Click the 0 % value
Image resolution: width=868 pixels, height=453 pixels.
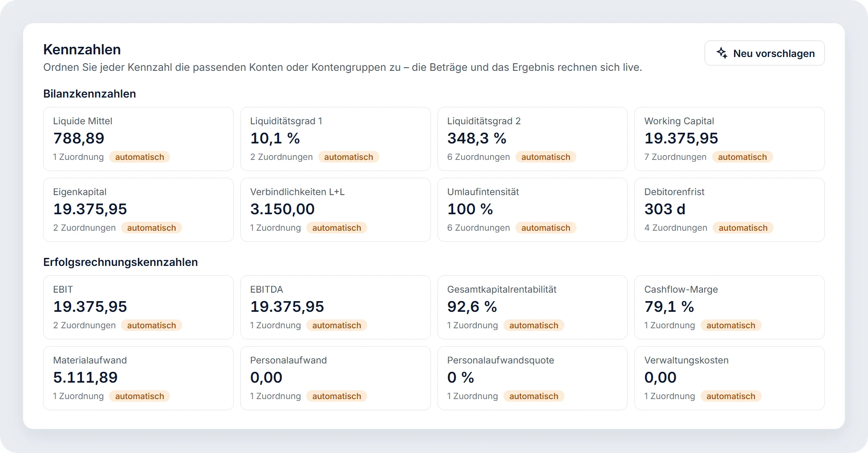click(x=461, y=377)
